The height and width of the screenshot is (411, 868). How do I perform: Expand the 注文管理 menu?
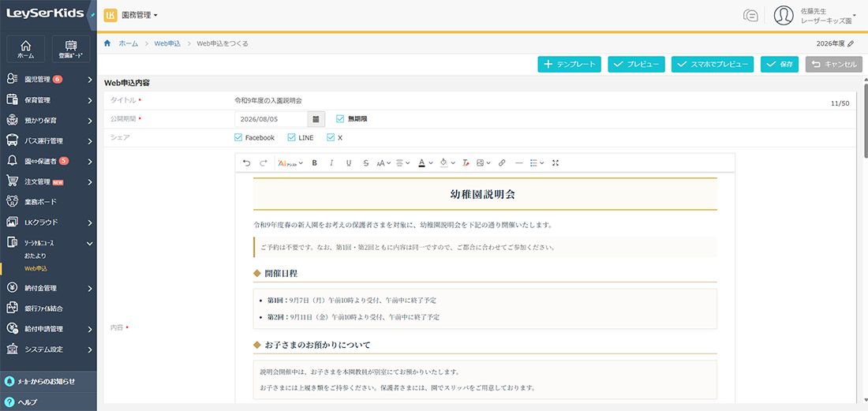[48, 181]
